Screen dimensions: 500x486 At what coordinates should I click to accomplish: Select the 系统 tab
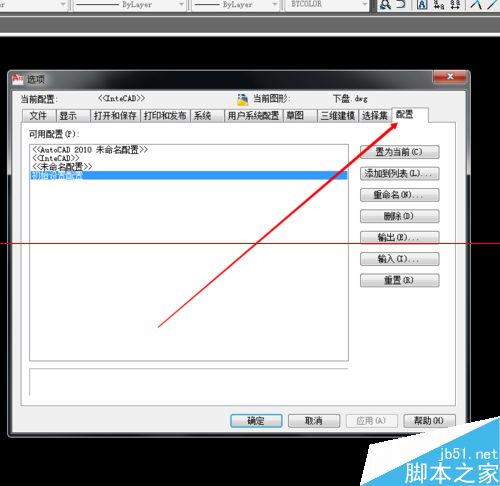(207, 116)
